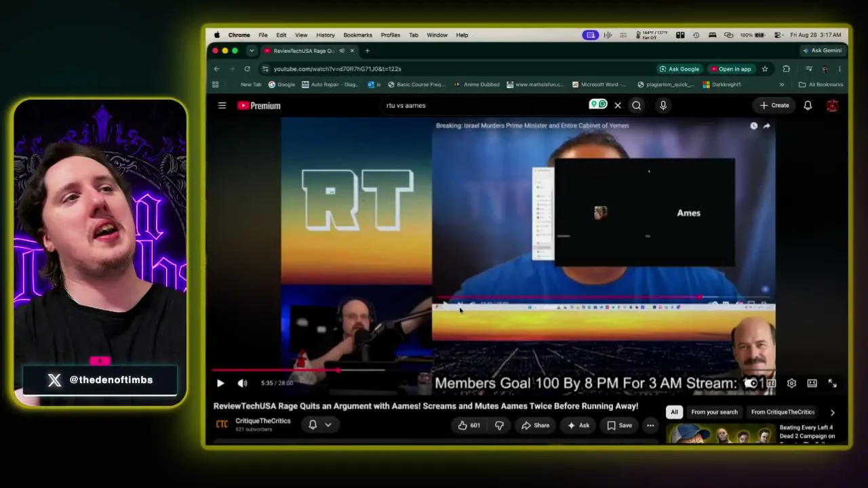Open YouTube notifications bell
The image size is (868, 488).
(808, 105)
